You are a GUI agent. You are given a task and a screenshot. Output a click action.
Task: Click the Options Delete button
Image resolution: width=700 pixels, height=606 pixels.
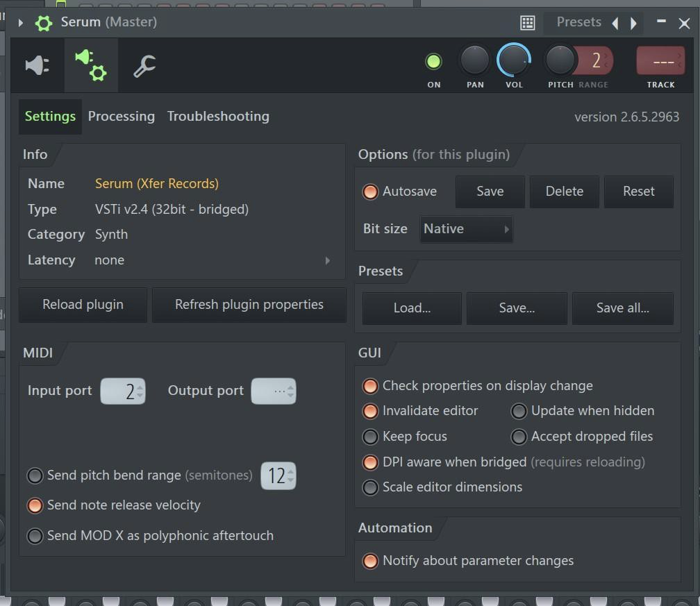565,192
